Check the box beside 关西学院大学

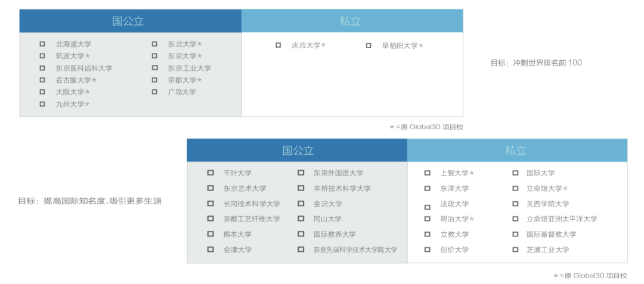point(515,203)
